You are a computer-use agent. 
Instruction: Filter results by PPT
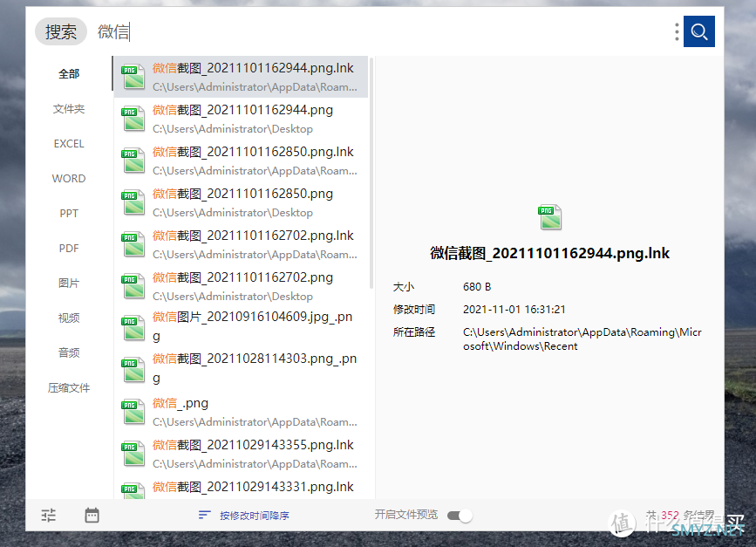[x=69, y=213]
